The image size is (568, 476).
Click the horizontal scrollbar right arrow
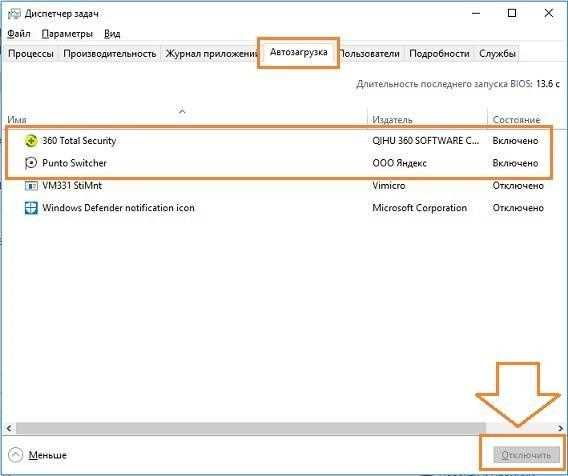(x=561, y=428)
